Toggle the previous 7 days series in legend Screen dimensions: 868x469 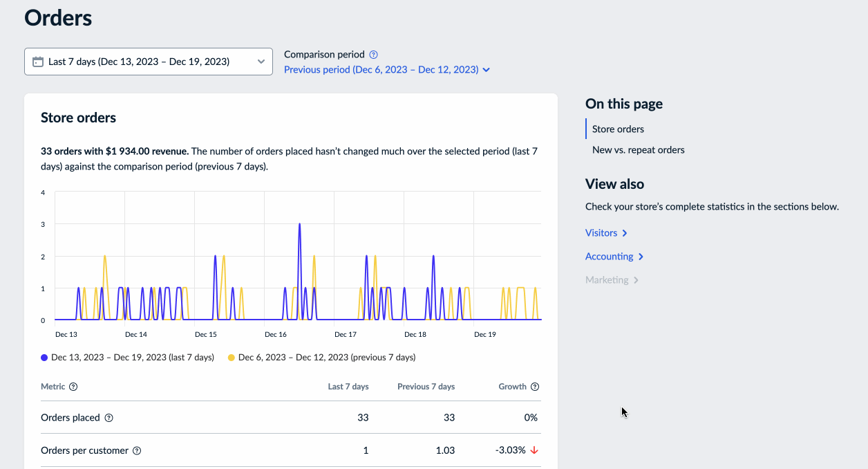[325, 357]
